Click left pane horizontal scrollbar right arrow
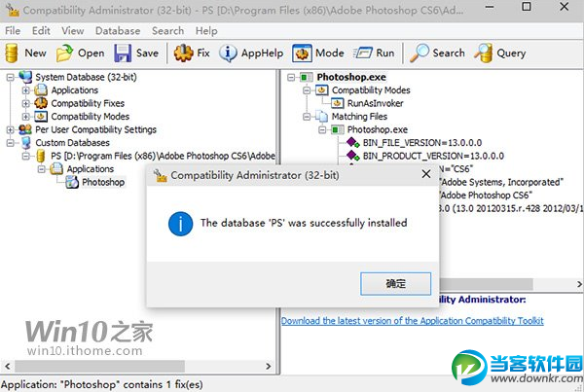Viewport: 584px width, 392px height. (269, 366)
